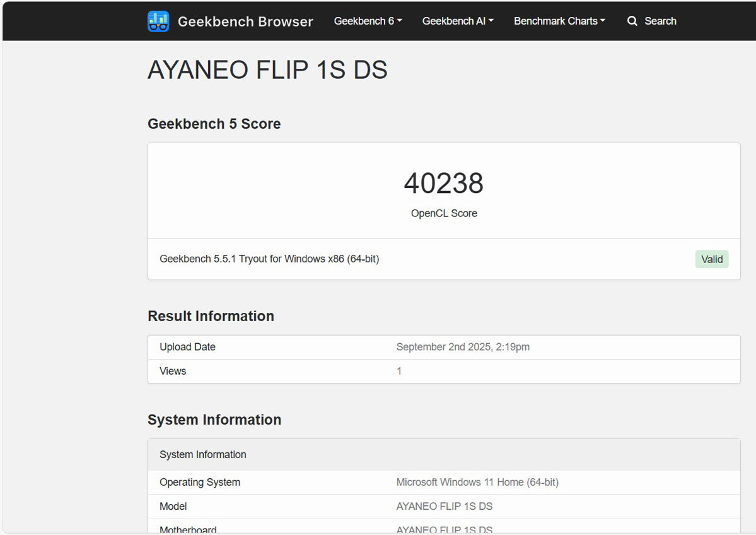Click the Upload Date row label
This screenshot has height=535, width=756.
187,347
